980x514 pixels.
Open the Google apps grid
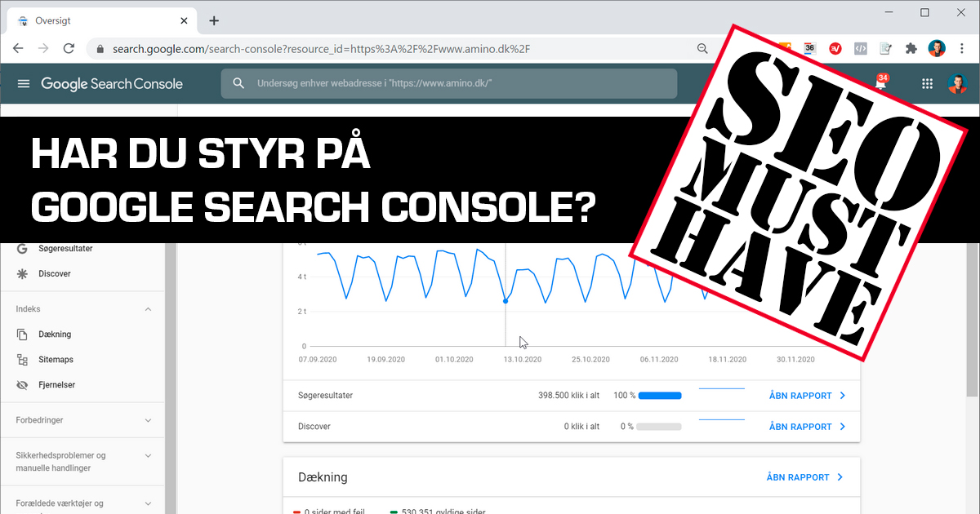point(927,83)
